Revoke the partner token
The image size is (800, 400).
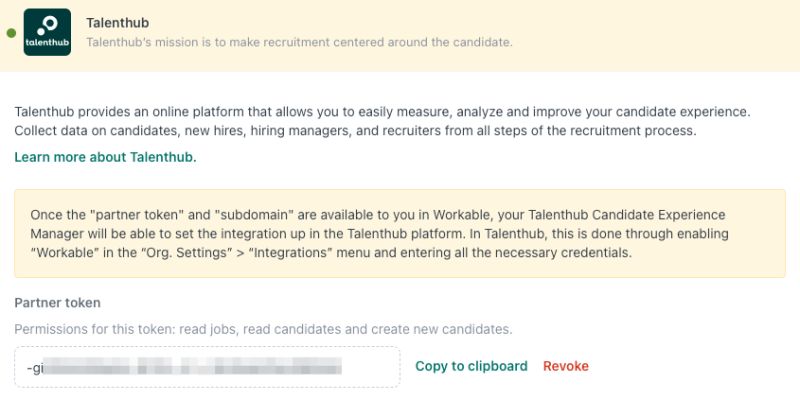[566, 366]
